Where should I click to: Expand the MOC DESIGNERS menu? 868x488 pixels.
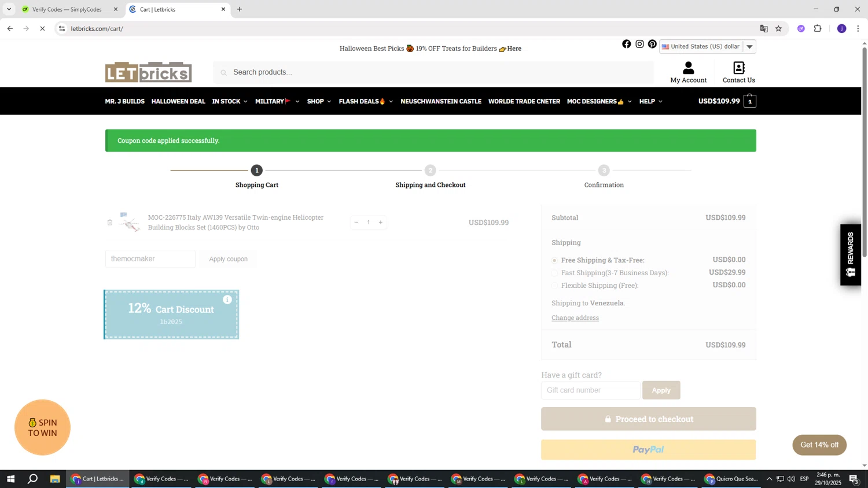[x=599, y=101]
